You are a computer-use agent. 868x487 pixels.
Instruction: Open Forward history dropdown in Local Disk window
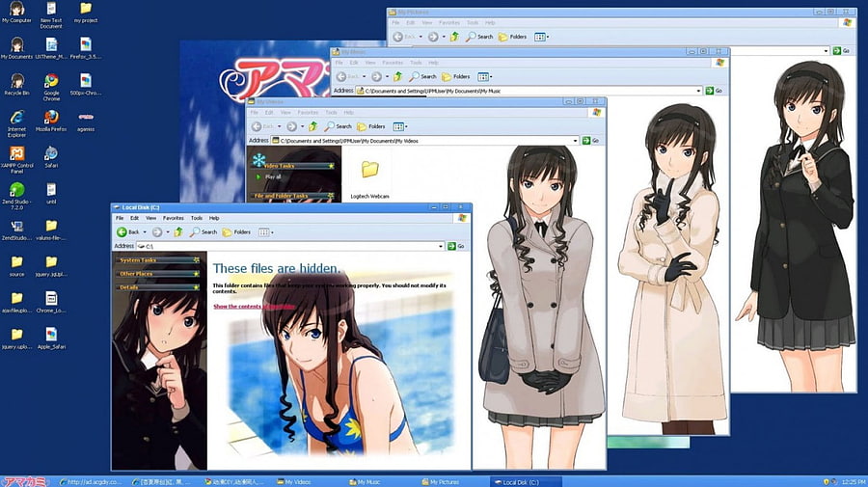[x=168, y=232]
